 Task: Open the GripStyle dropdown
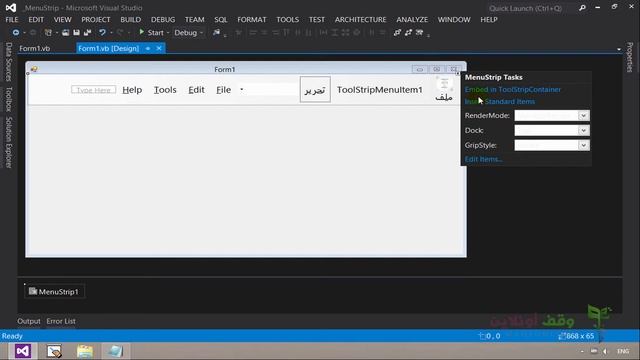(584, 145)
